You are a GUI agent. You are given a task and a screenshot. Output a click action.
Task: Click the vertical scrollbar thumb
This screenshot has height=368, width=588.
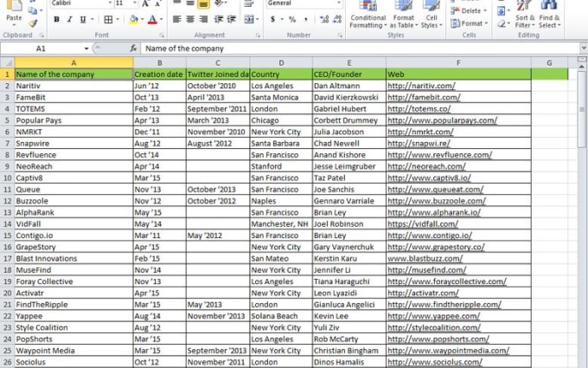click(582, 109)
